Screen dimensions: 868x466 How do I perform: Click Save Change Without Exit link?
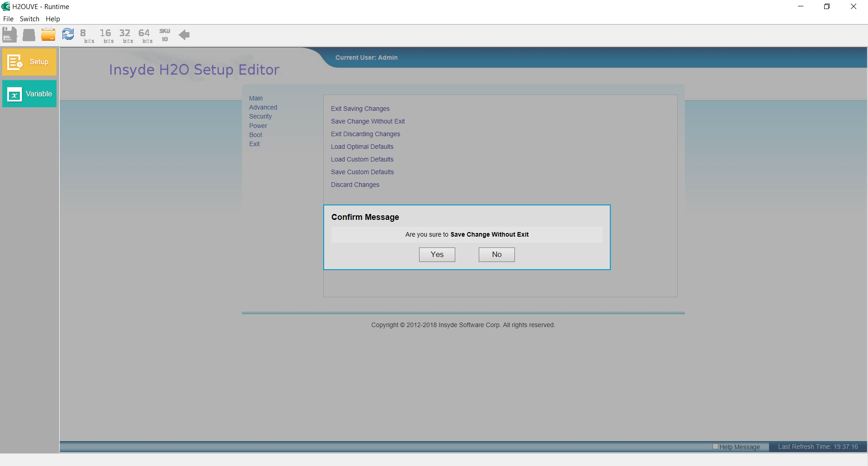(368, 121)
